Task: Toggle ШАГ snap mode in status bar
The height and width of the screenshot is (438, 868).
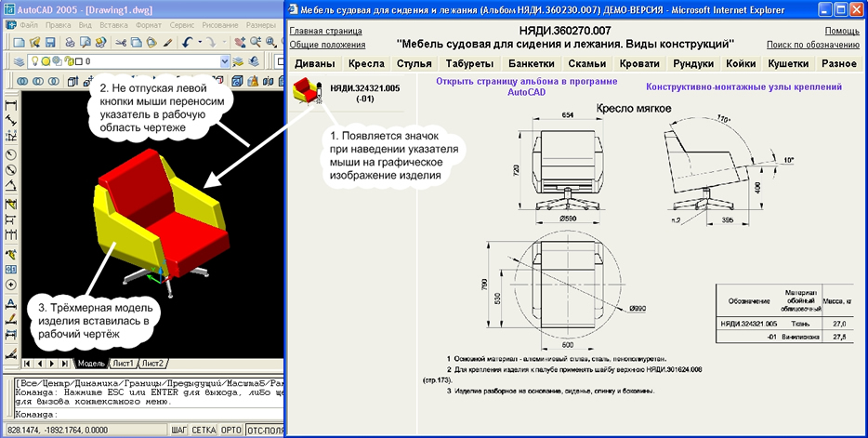Action: (x=179, y=431)
